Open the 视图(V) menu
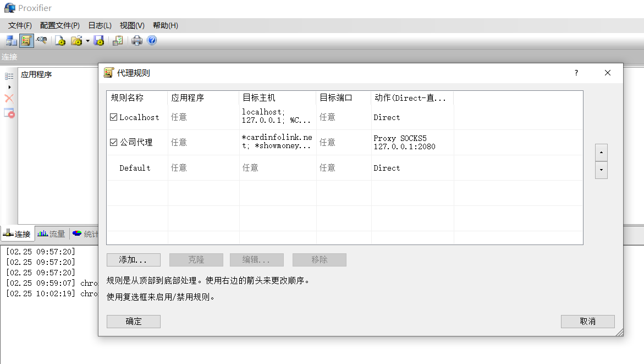The width and height of the screenshot is (644, 364). coord(132,25)
